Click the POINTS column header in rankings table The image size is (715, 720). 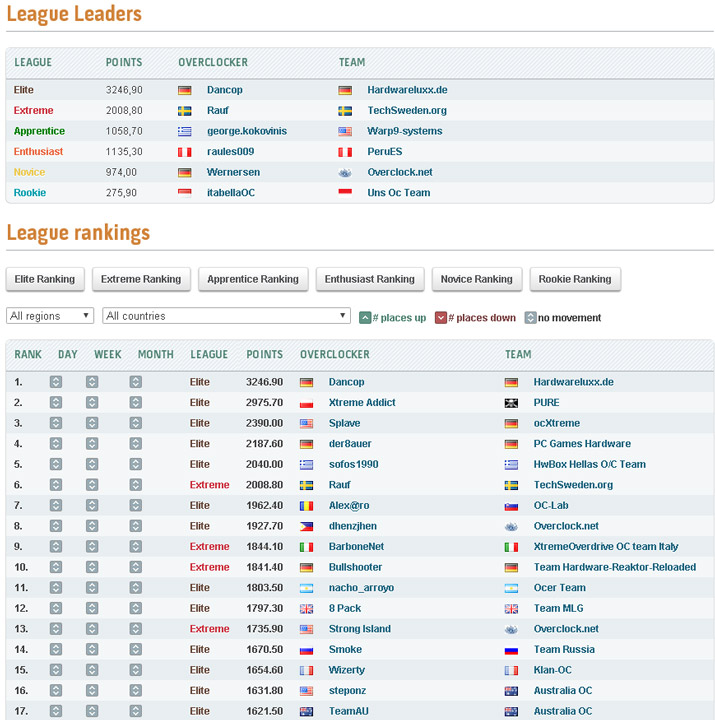pos(264,354)
